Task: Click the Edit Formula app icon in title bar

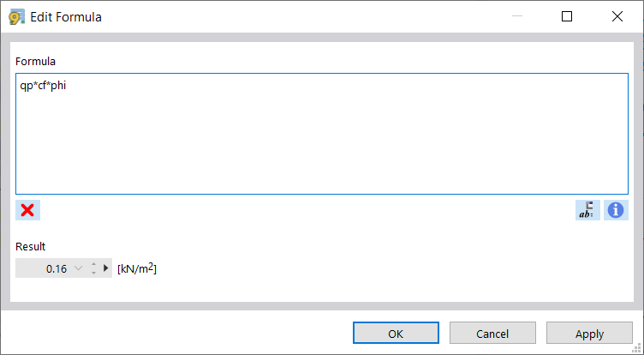Action: [16, 16]
